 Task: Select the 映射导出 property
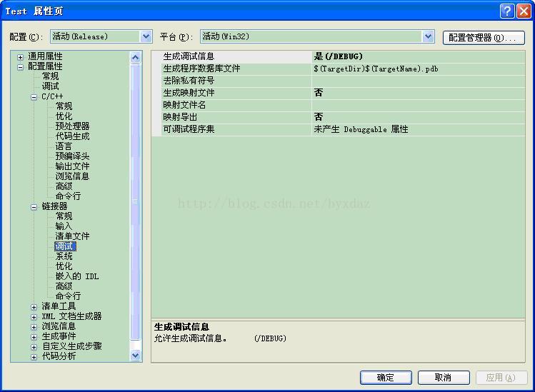pyautogui.click(x=180, y=117)
